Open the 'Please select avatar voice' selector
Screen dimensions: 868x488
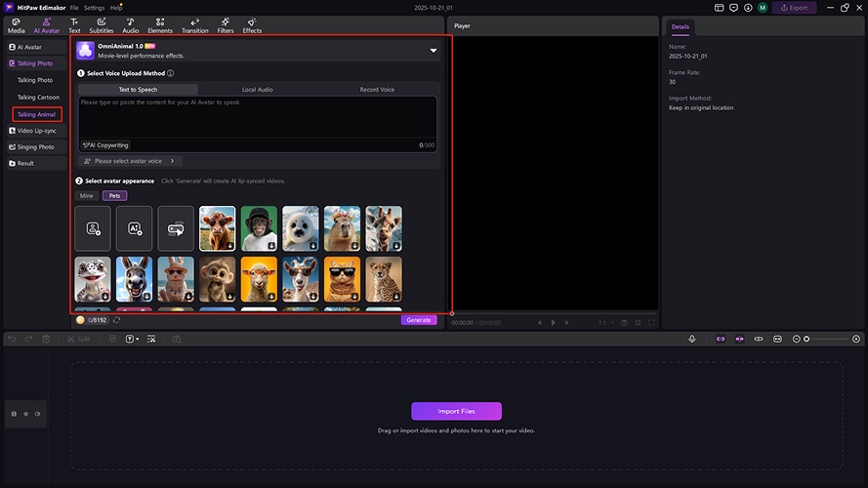[129, 161]
